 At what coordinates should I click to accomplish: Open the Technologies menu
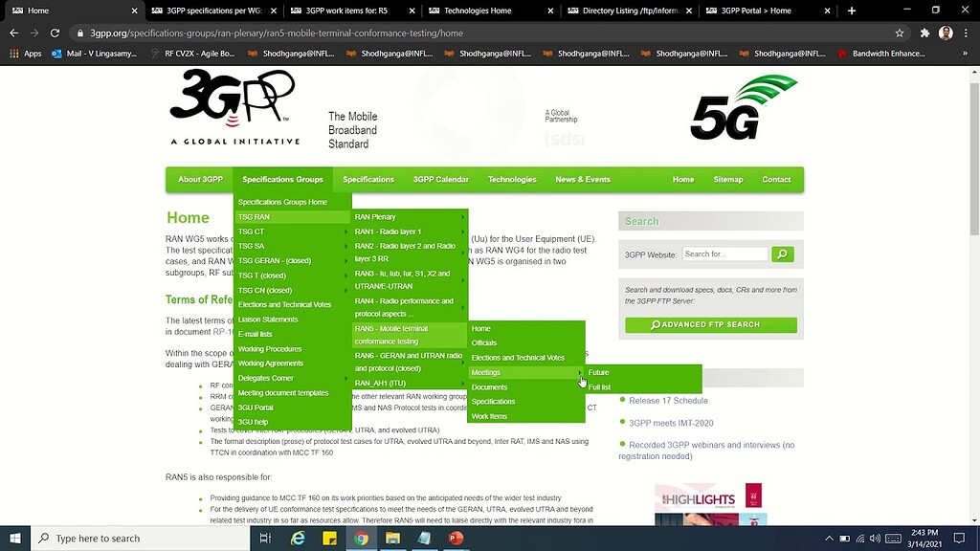click(x=512, y=179)
